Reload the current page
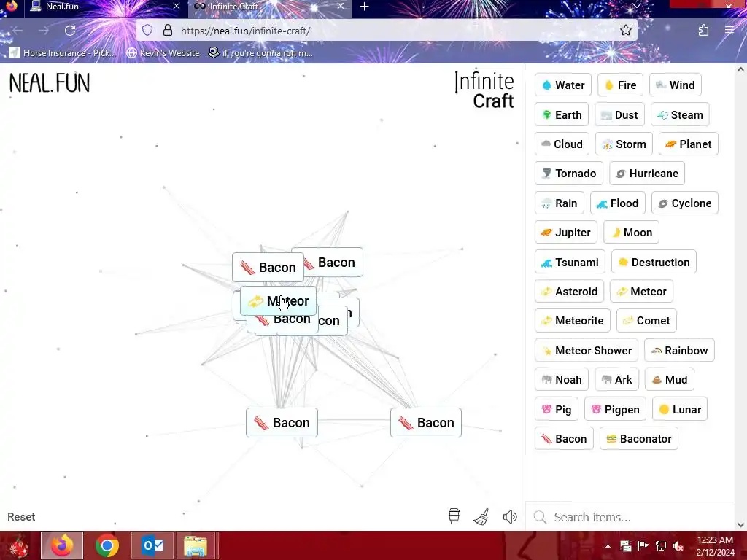The image size is (747, 560). (x=70, y=31)
